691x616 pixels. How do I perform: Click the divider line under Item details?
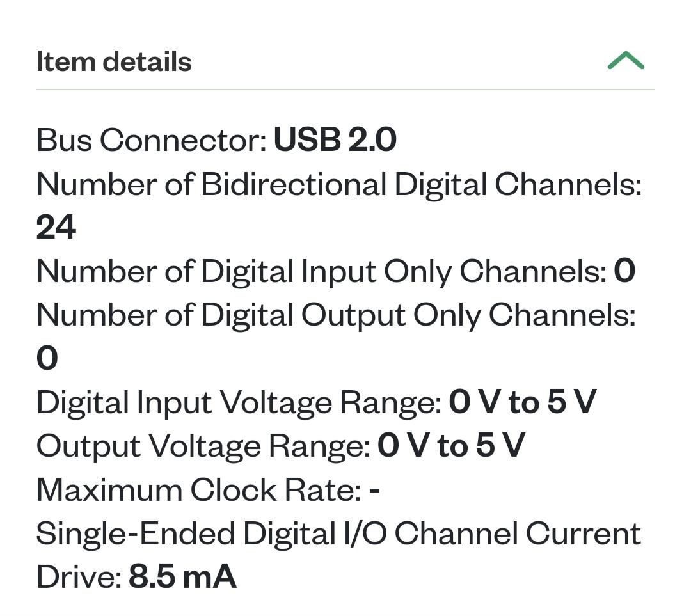coord(345,90)
